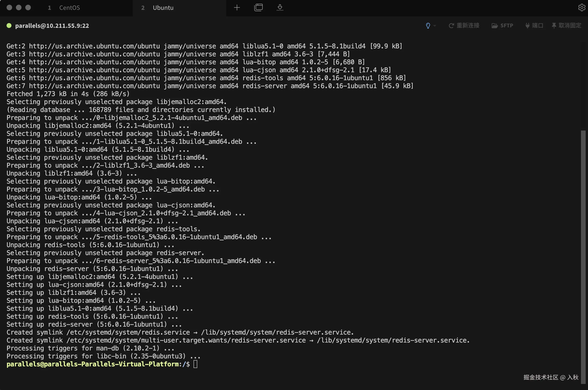This screenshot has width=588, height=390.
Task: Open the 端口 port forwarding plug
Action: point(534,26)
